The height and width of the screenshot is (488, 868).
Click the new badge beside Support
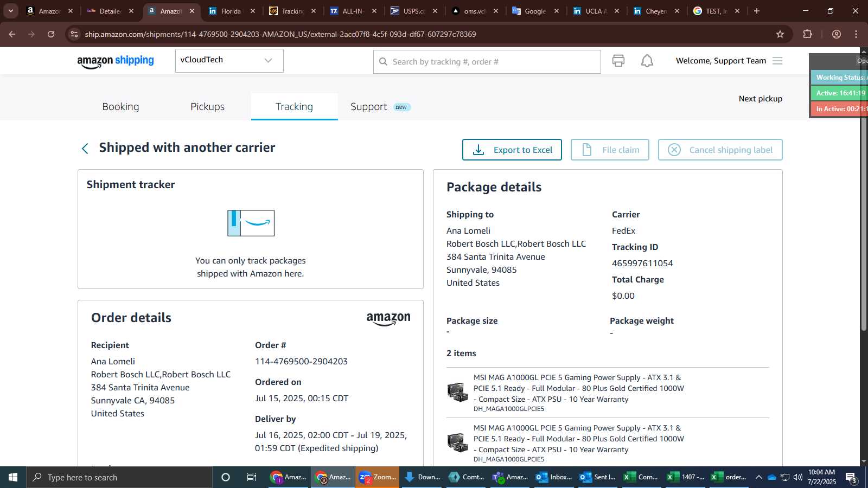pos(401,107)
